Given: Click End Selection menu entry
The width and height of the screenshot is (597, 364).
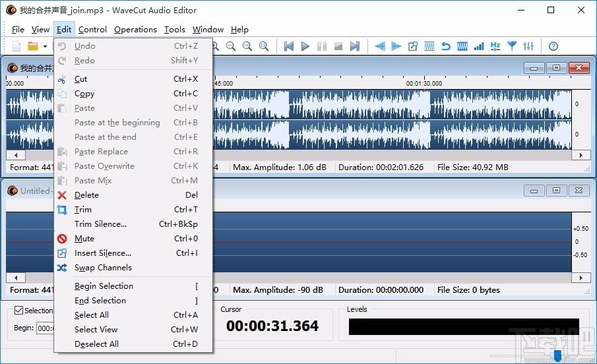Looking at the screenshot, I should coord(133,301).
